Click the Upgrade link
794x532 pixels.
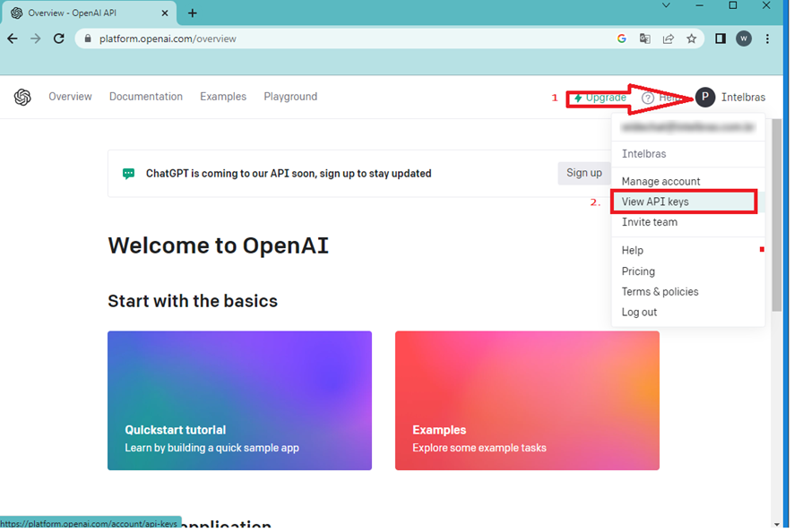point(600,98)
